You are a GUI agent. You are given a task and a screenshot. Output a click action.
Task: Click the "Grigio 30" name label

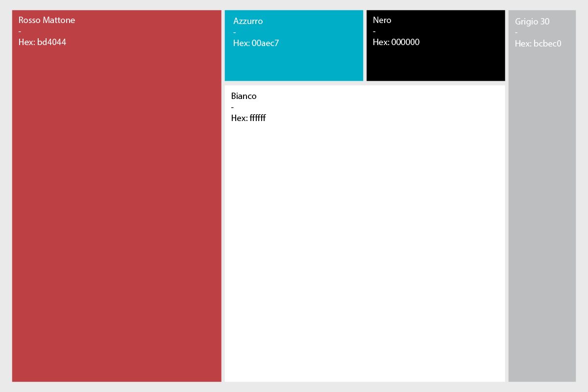pyautogui.click(x=532, y=22)
